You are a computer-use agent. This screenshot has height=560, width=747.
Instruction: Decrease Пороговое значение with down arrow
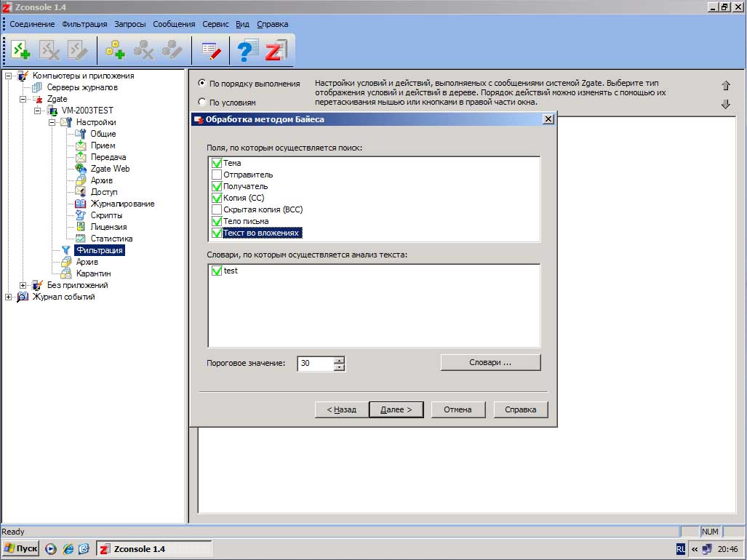click(x=339, y=367)
